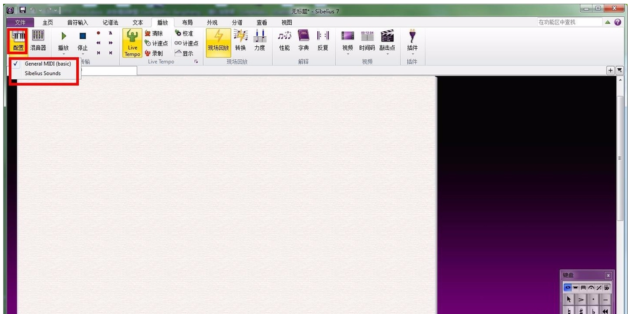The image size is (644, 314).
Task: Open the 字典 playback dictionary icon
Action: pos(304,41)
